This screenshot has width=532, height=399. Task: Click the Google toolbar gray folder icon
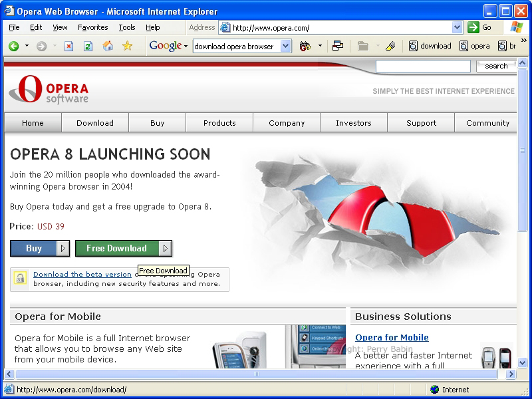pos(363,46)
